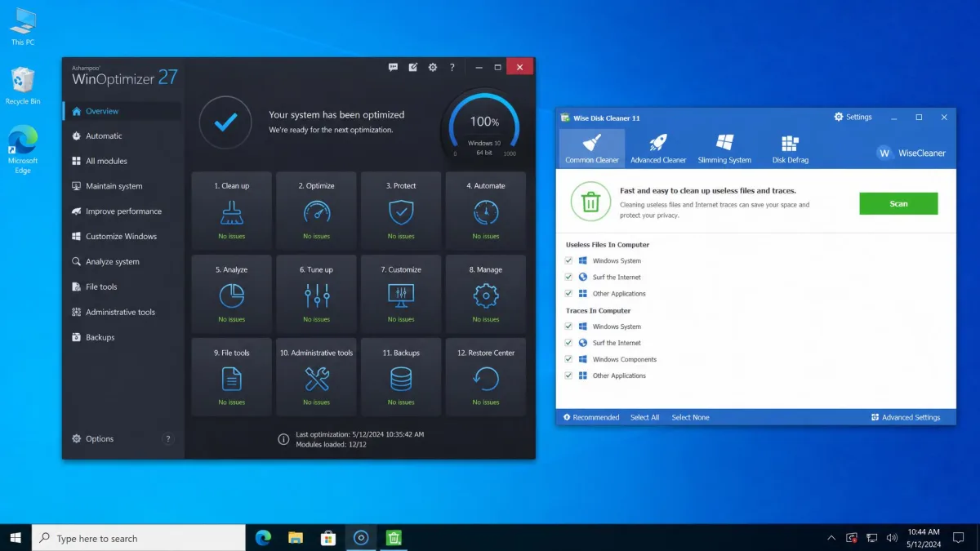Uncheck Other Applications under Useless Files
Image resolution: width=980 pixels, height=551 pixels.
tap(568, 293)
